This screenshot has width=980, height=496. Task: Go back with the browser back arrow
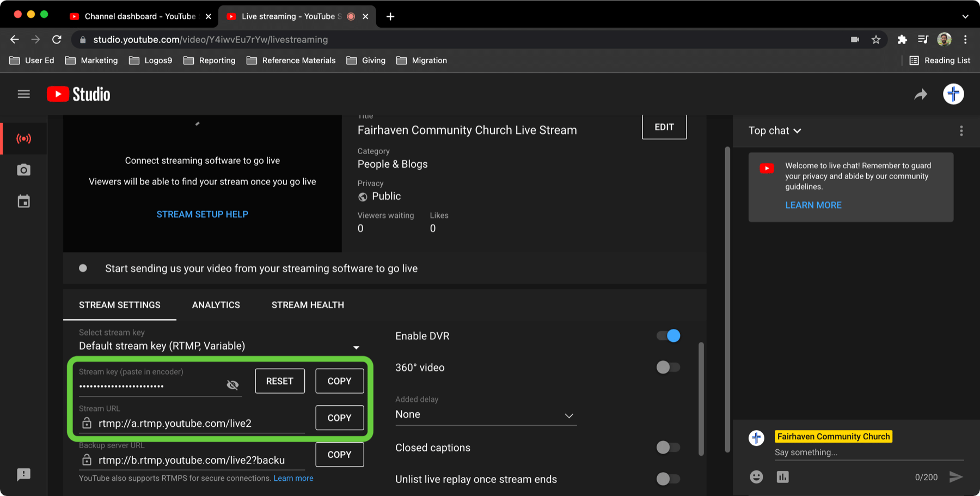pyautogui.click(x=15, y=39)
